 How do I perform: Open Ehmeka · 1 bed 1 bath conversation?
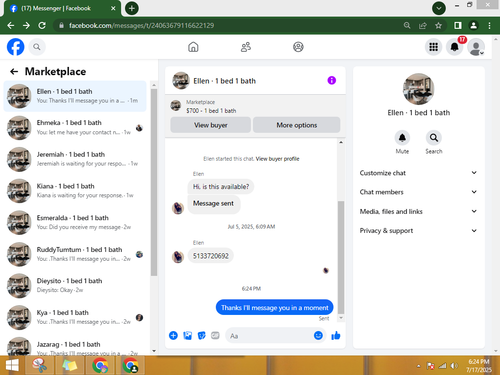(x=75, y=128)
